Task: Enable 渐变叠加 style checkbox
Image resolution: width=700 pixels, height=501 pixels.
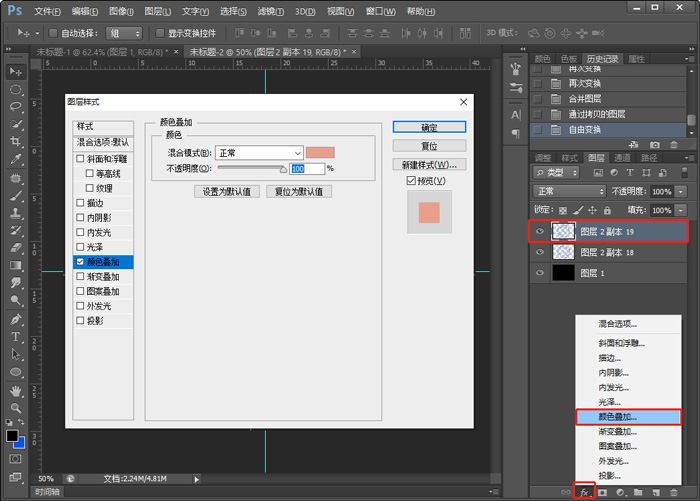Action: 80,276
